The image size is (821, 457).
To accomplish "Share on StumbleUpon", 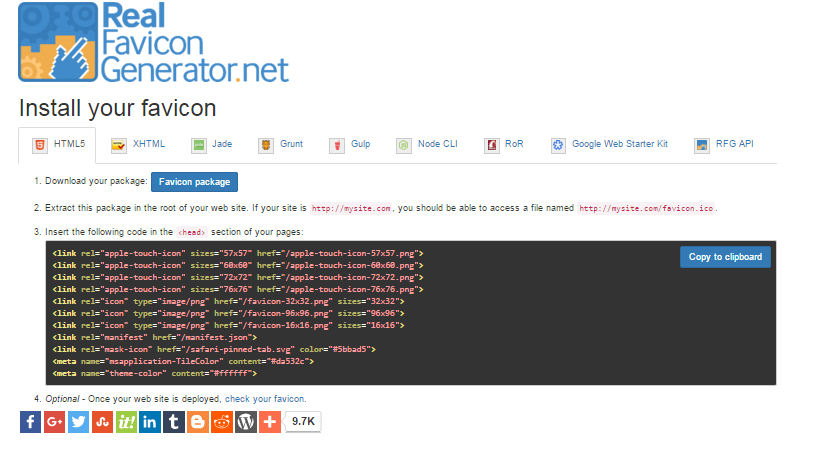I will pyautogui.click(x=102, y=422).
